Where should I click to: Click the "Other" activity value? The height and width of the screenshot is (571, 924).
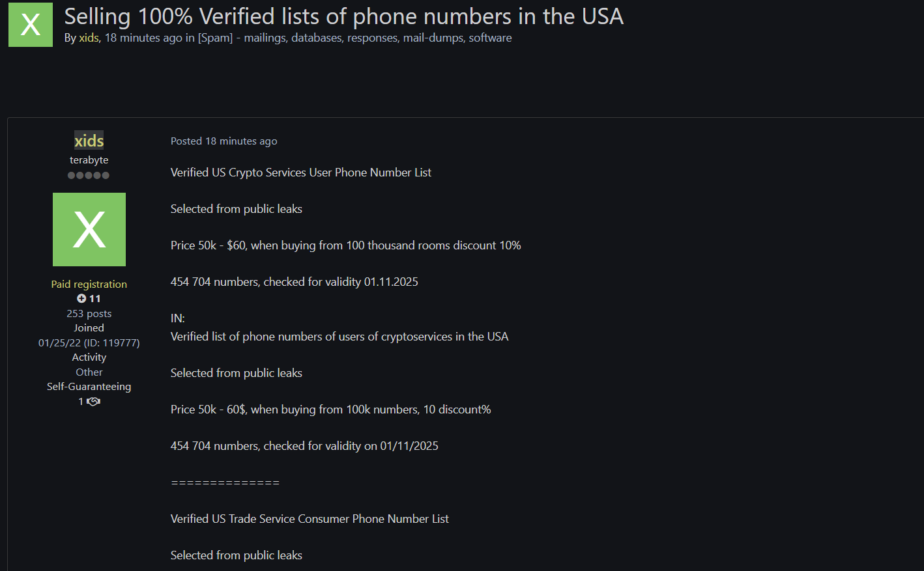(89, 372)
